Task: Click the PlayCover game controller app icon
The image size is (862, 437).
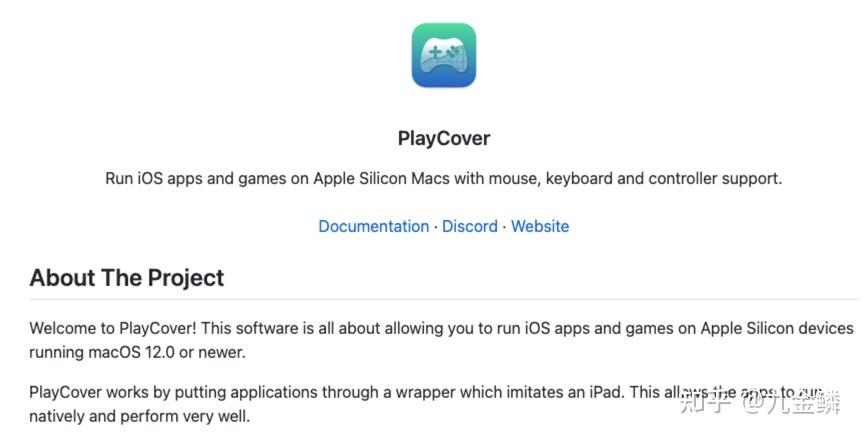Action: [444, 55]
